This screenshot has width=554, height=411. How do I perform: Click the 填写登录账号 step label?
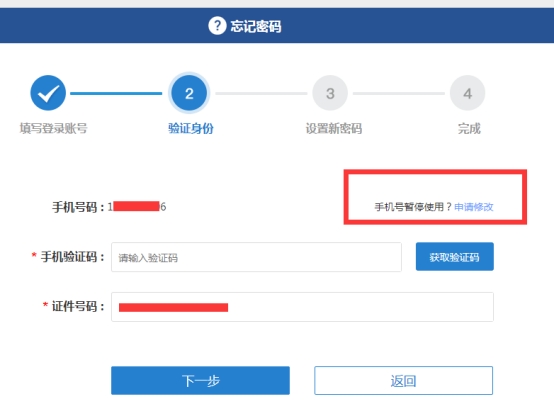pyautogui.click(x=53, y=128)
